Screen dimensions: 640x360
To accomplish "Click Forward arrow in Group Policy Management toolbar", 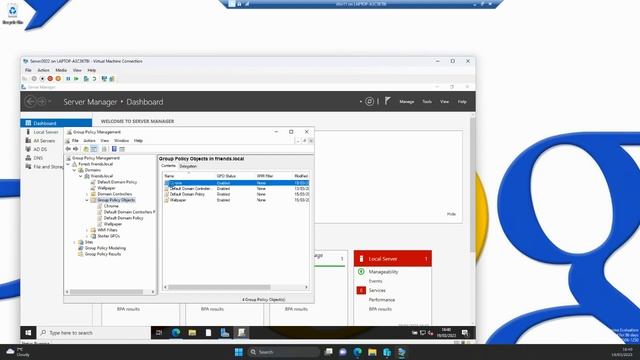I will point(76,149).
